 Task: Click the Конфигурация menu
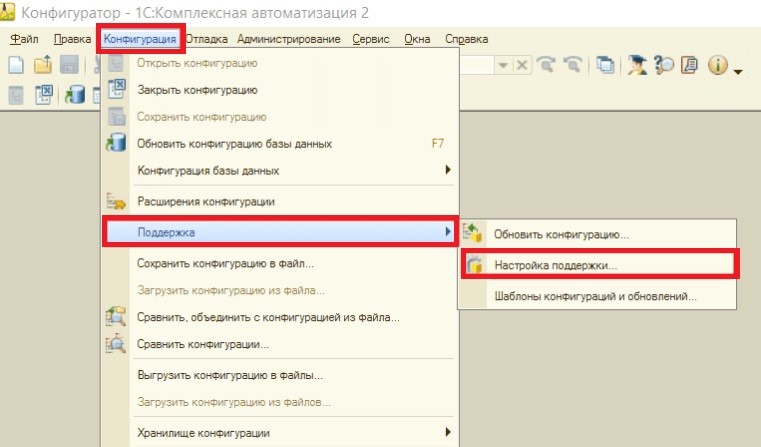(140, 39)
